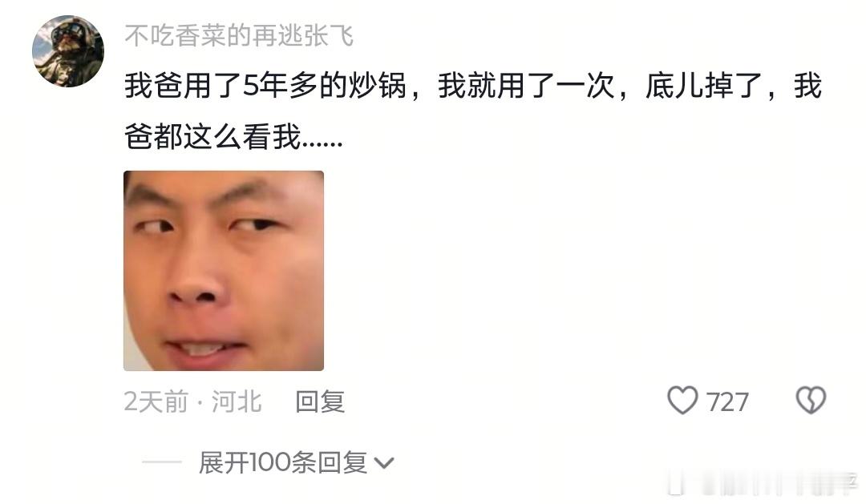Open the squinting face meme image
Viewport: 866px width, 504px height.
224,271
